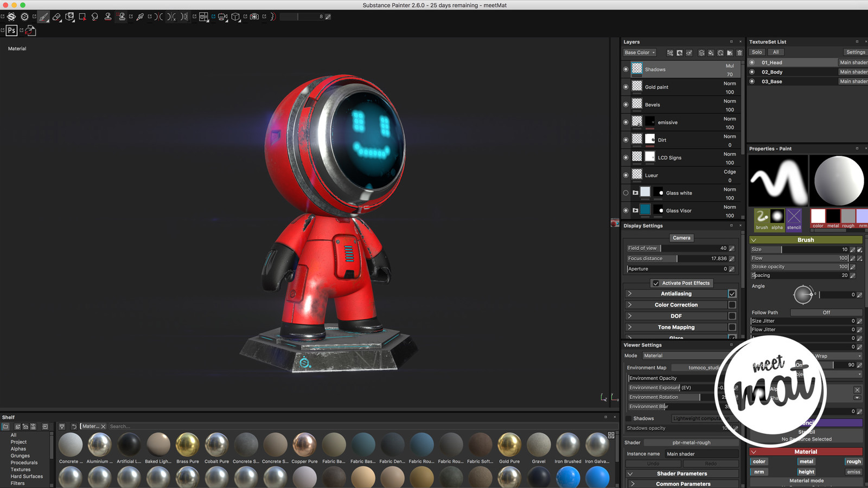Toggle the height channel button
868x488 pixels.
[x=806, y=472]
